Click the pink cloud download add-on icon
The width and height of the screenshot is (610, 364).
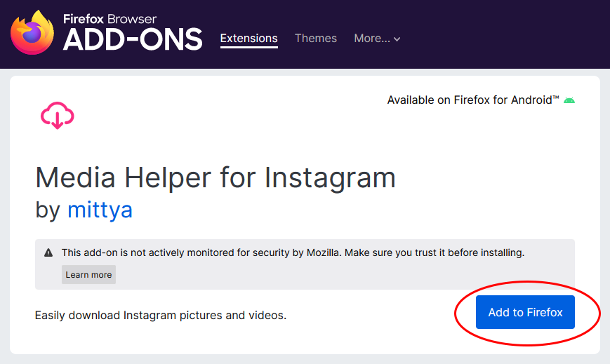click(x=58, y=116)
